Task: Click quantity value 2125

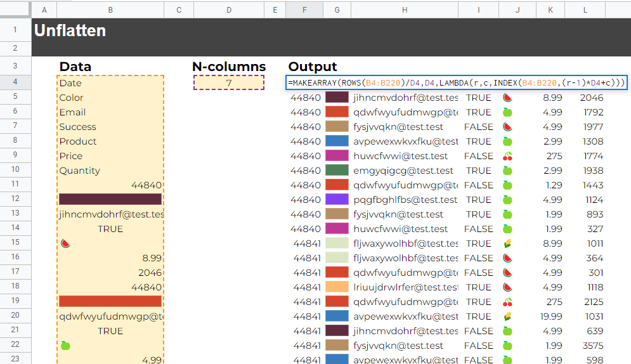Action: point(593,302)
